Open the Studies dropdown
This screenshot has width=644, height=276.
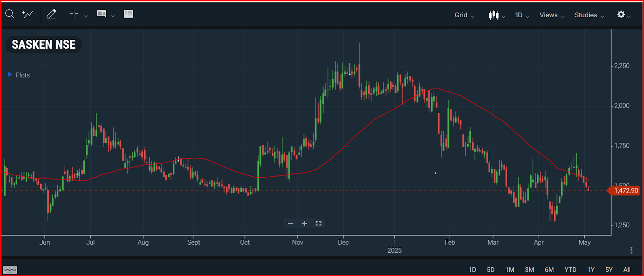click(x=590, y=15)
